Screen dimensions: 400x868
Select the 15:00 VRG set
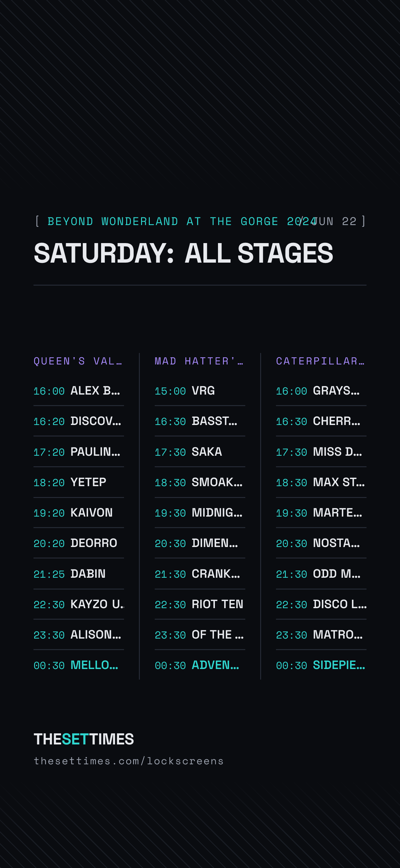click(x=200, y=391)
